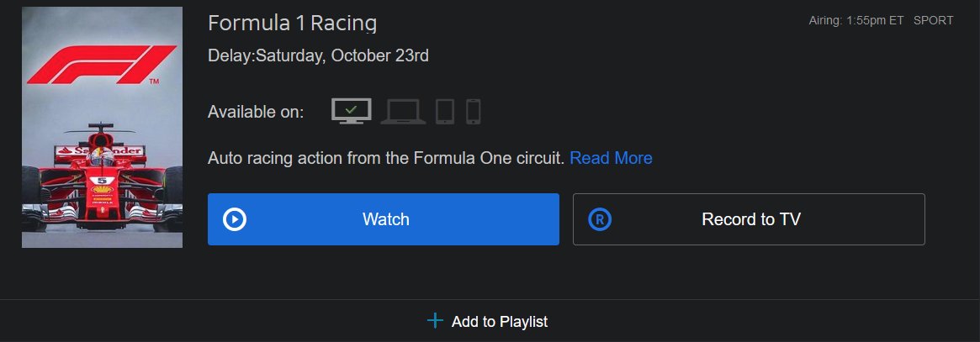This screenshot has width=980, height=342.
Task: Click the TV device icon with checkmark
Action: click(352, 111)
